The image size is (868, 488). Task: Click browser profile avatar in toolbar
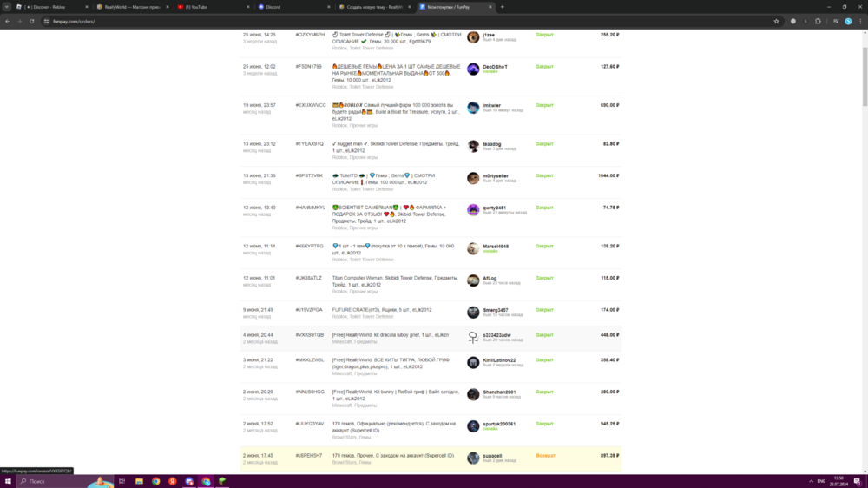848,22
